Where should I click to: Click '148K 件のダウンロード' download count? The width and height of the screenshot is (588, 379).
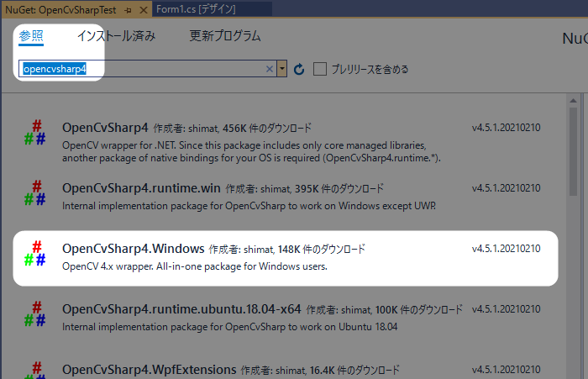point(322,249)
